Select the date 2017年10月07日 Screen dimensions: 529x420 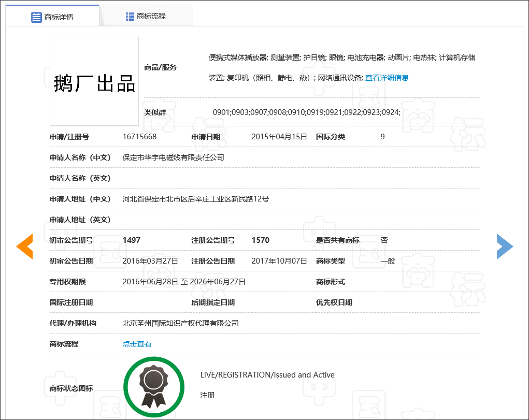point(279,261)
